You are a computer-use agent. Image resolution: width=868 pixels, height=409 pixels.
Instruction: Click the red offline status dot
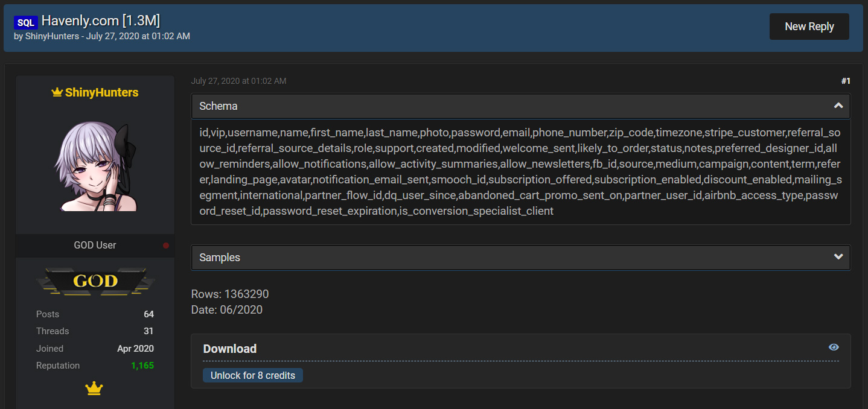pyautogui.click(x=166, y=246)
